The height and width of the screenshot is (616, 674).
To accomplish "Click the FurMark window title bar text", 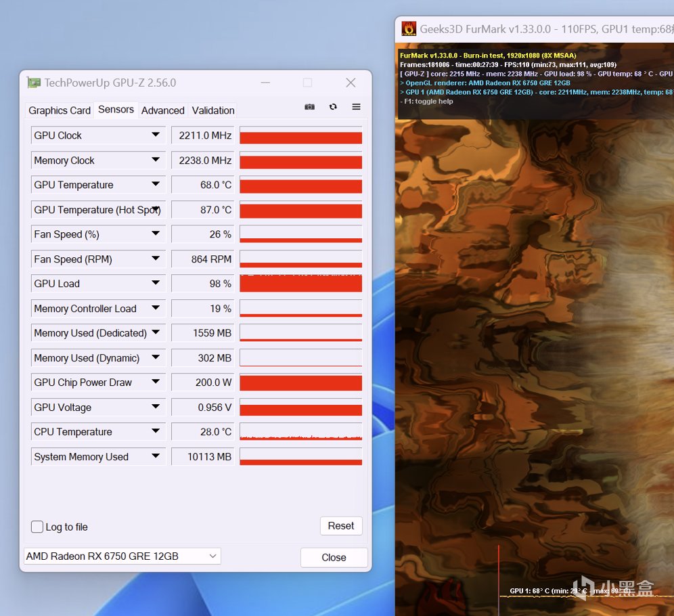I will point(547,29).
